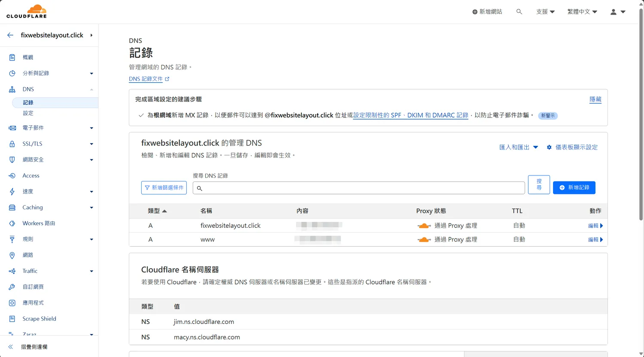Expand the 匯入和匯出 dropdown

pos(519,147)
